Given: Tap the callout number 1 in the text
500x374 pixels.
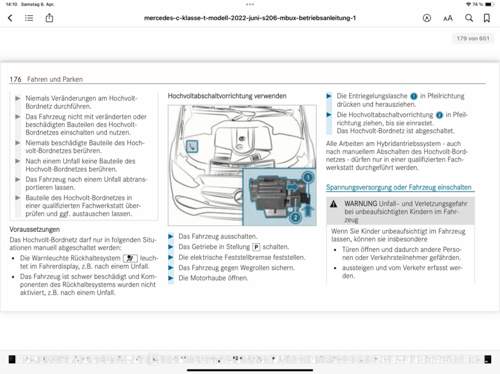Looking at the screenshot, I should click(x=414, y=96).
